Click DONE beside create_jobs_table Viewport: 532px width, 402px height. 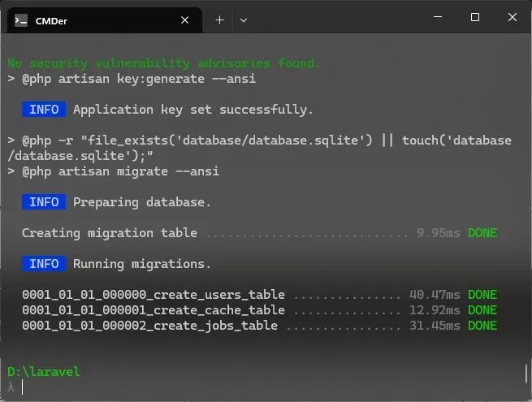click(482, 326)
